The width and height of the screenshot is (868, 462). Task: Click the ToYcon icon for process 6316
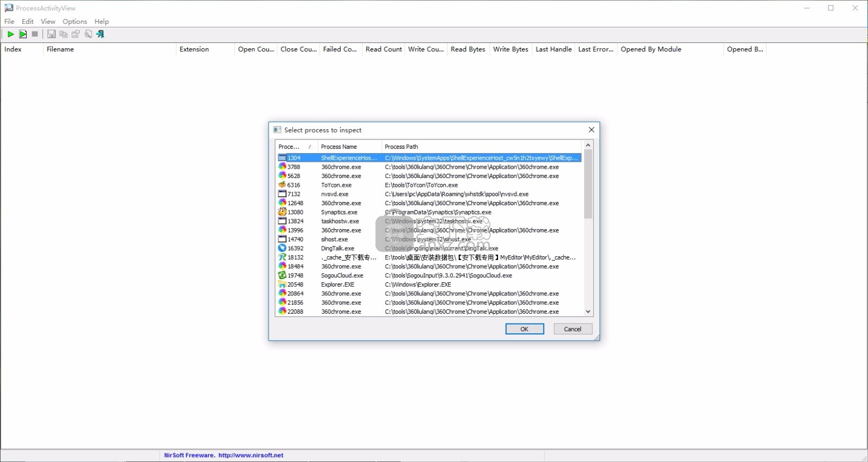click(282, 185)
